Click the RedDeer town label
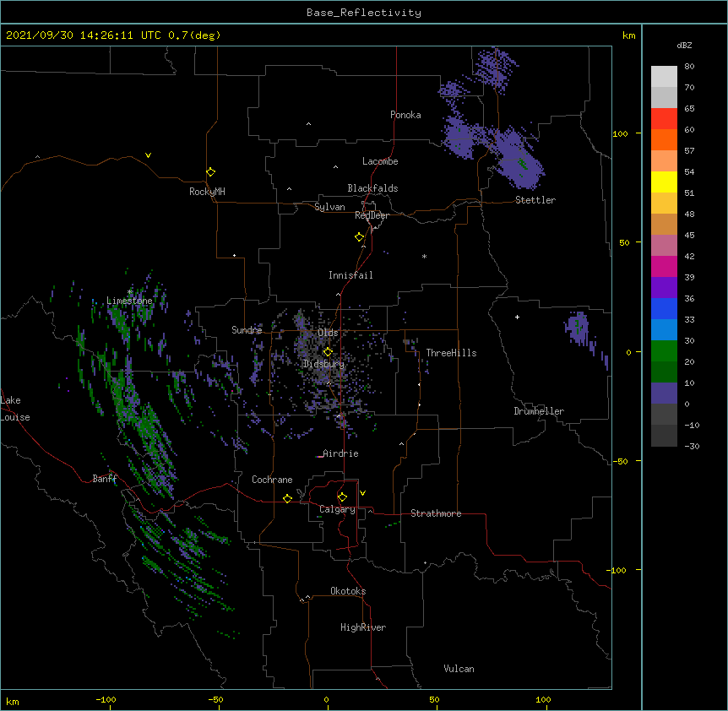 point(372,215)
